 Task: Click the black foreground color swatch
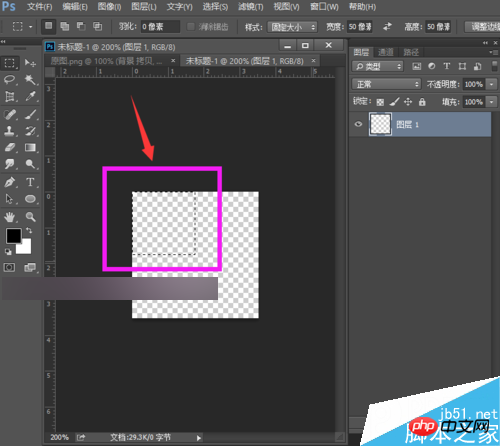[x=13, y=236]
